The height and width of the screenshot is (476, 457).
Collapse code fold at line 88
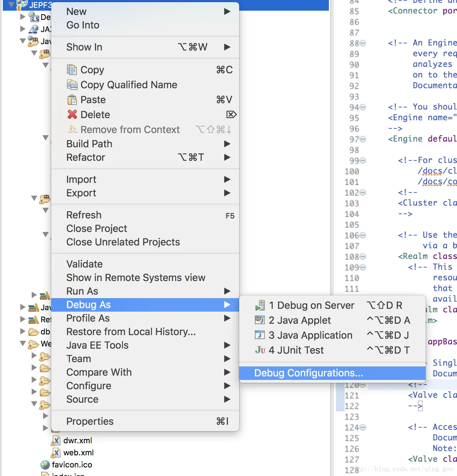pyautogui.click(x=363, y=43)
